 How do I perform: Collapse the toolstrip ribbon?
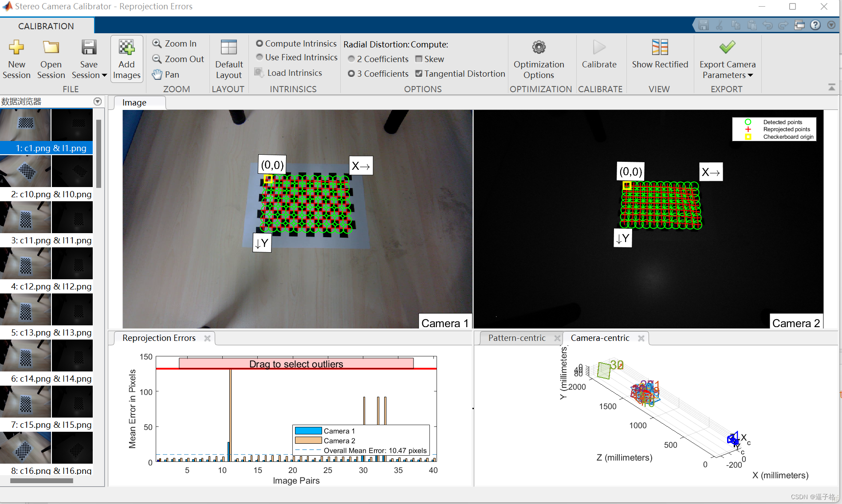832,87
